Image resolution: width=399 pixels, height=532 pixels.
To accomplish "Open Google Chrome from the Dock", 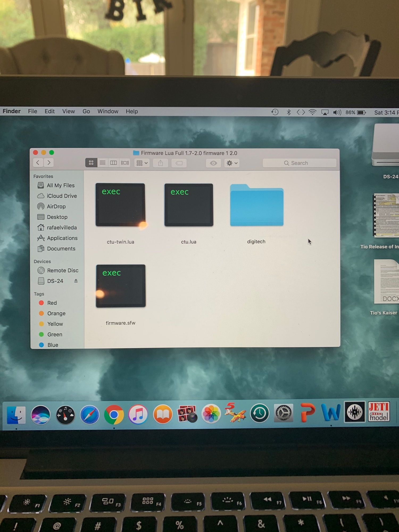I will click(114, 414).
